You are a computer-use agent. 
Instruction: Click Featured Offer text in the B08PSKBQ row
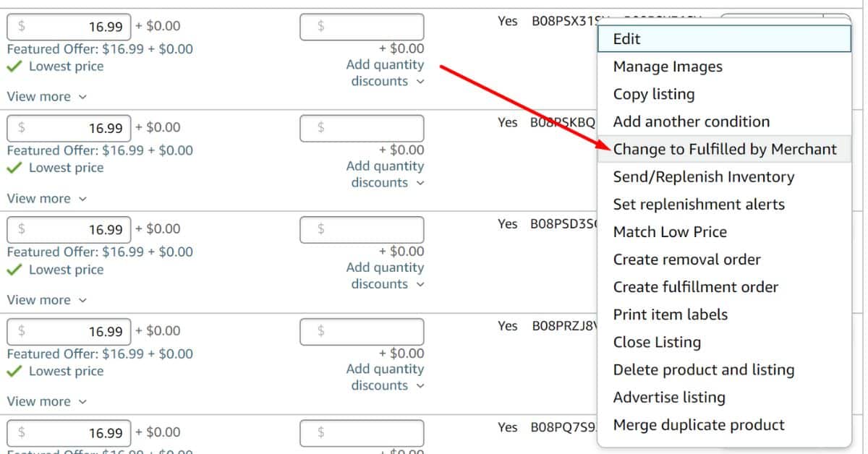(100, 150)
